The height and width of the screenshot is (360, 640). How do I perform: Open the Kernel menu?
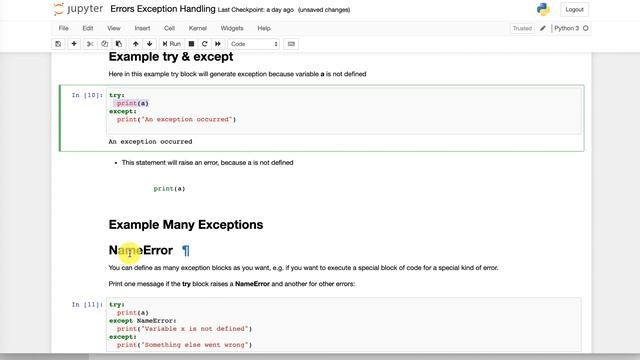pos(198,28)
